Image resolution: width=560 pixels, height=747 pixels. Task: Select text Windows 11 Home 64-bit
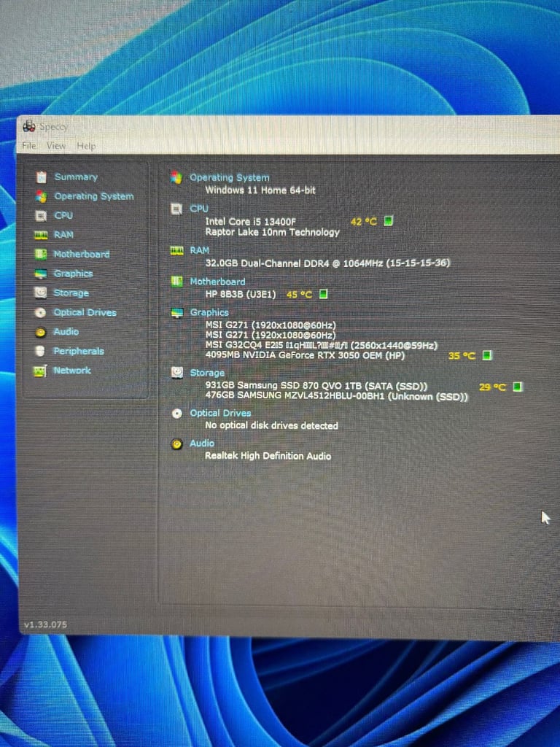pyautogui.click(x=260, y=190)
